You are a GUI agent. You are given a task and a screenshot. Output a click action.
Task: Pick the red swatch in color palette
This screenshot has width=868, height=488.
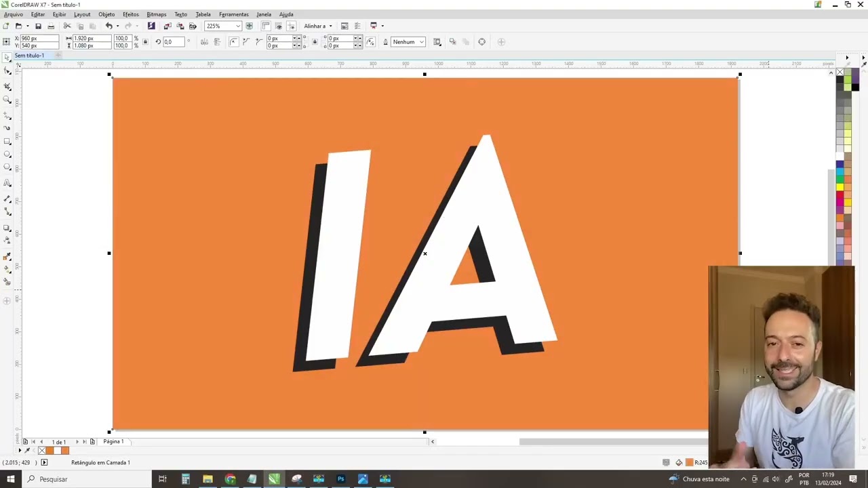tap(840, 195)
